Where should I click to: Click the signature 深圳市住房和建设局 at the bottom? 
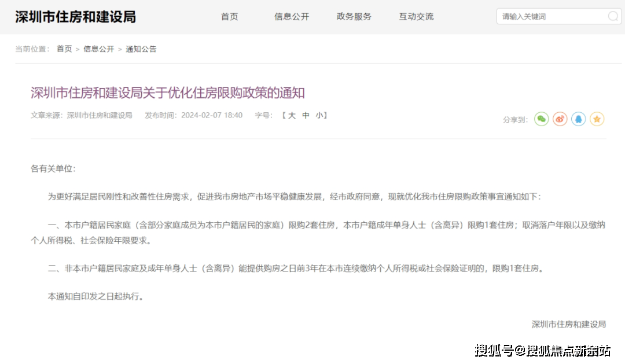[x=569, y=324]
